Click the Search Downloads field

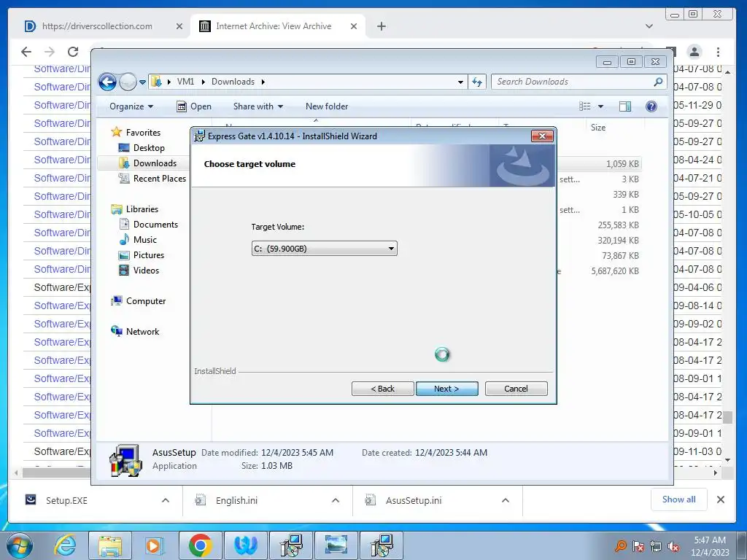[572, 82]
